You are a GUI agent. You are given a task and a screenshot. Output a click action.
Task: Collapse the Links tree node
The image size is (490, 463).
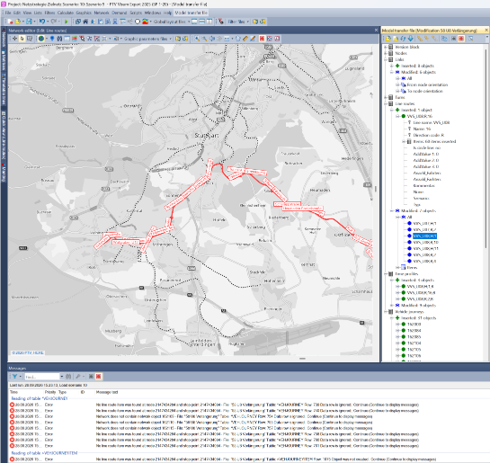pyautogui.click(x=386, y=60)
